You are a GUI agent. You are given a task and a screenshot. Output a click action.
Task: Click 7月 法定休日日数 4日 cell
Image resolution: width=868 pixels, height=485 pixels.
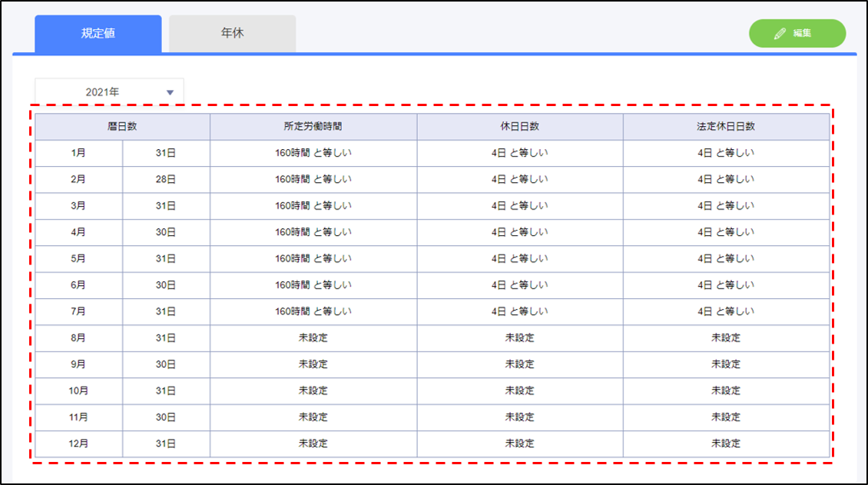(x=727, y=312)
